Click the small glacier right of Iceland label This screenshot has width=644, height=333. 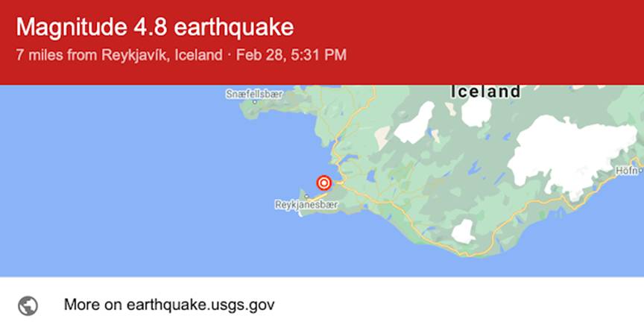tap(476, 112)
